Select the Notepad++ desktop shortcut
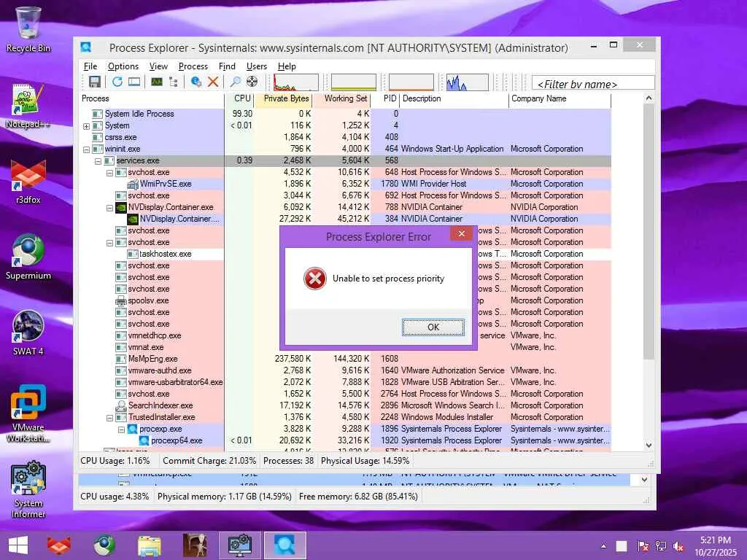The height and width of the screenshot is (560, 747). tap(28, 106)
